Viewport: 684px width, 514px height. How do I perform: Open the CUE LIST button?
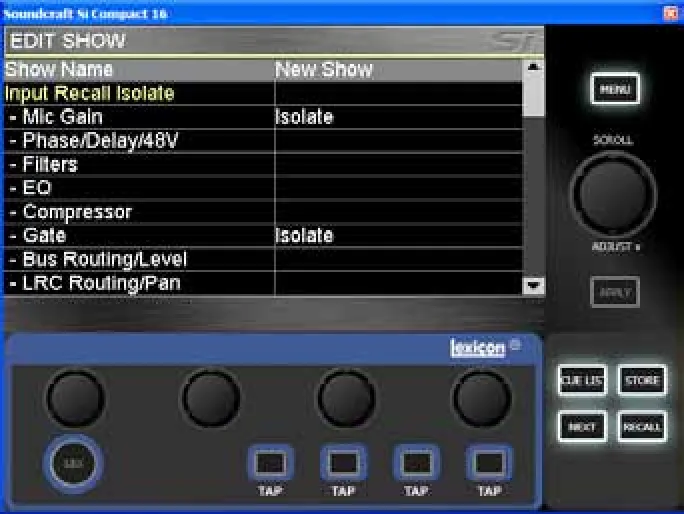582,380
